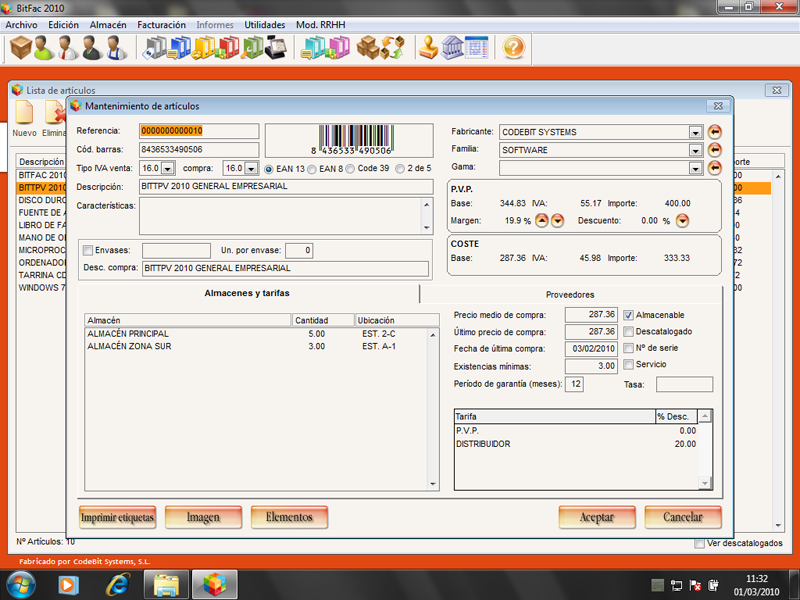Decrease Margen with the down arrow
Image resolution: width=800 pixels, height=600 pixels.
pyautogui.click(x=558, y=221)
